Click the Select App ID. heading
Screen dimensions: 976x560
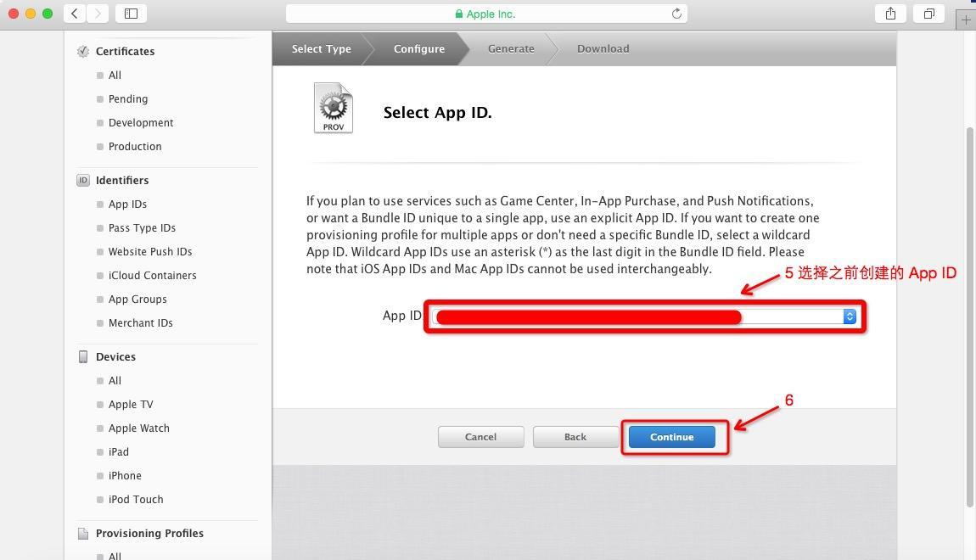pyautogui.click(x=438, y=113)
